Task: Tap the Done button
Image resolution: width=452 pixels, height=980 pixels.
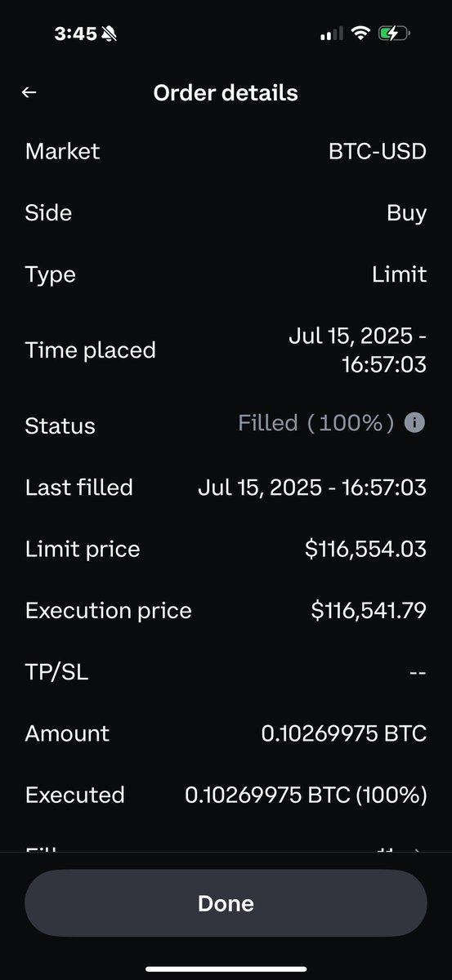Action: pos(226,903)
